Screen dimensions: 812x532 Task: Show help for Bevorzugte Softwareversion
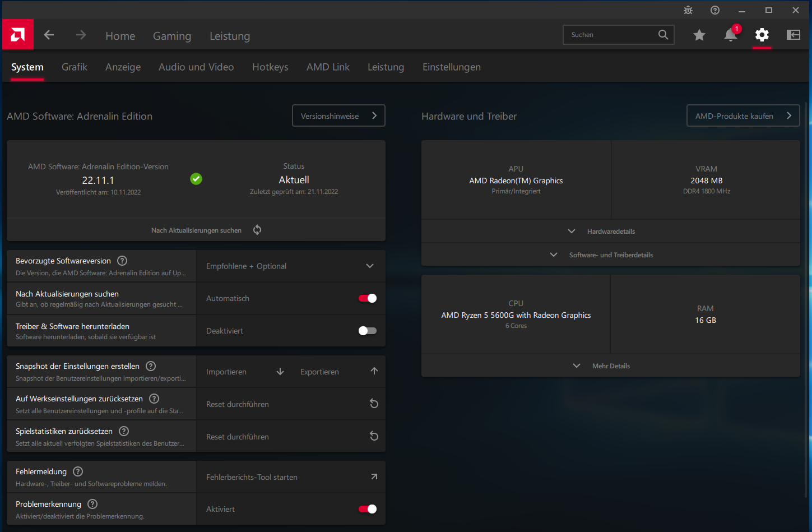[x=122, y=261]
